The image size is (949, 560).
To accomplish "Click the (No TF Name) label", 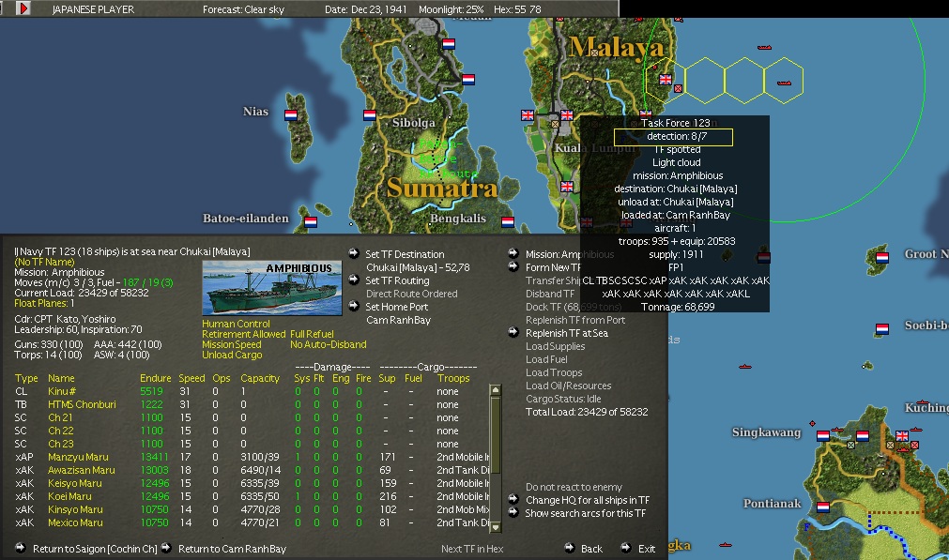I will [x=44, y=262].
